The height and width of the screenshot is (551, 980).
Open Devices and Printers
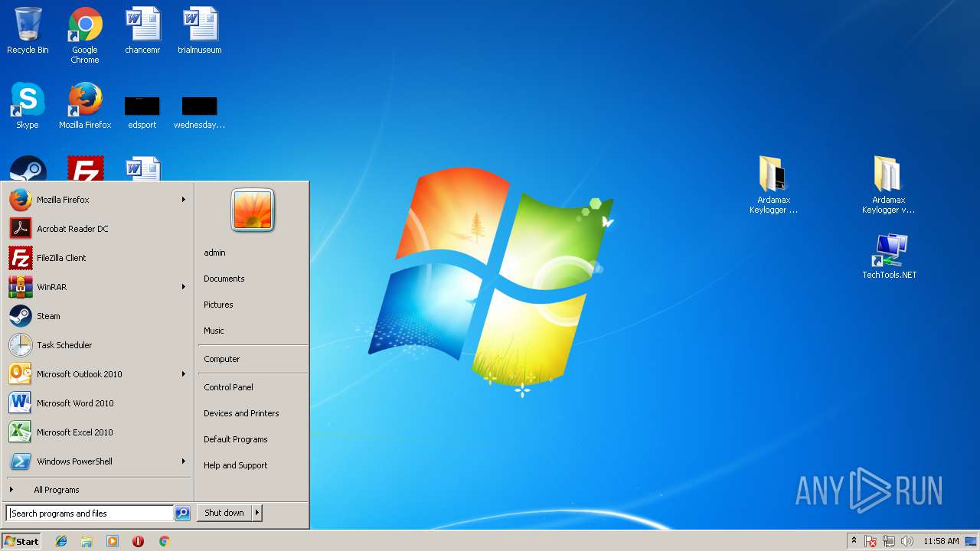(252, 413)
